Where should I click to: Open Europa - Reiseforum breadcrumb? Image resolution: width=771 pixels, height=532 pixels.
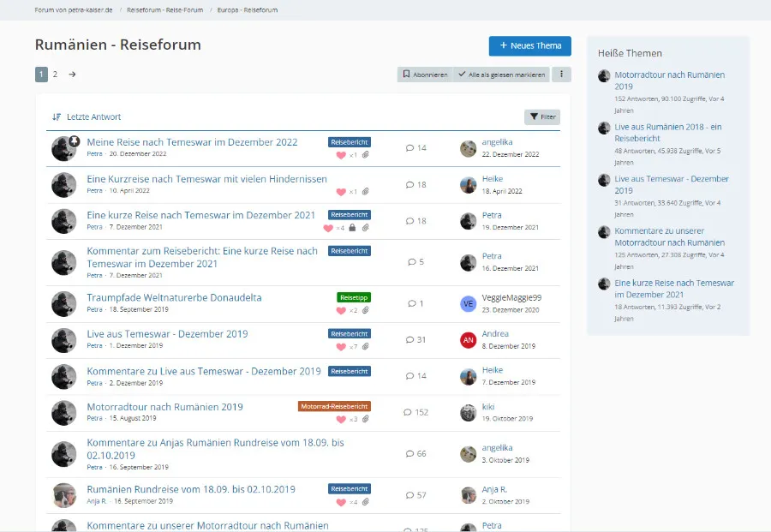click(x=248, y=10)
